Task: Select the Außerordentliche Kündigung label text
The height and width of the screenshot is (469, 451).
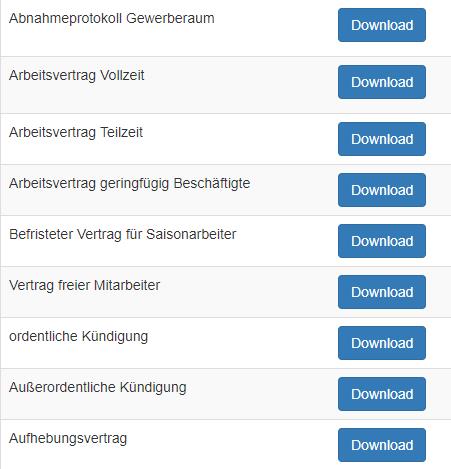Action: [x=98, y=388]
